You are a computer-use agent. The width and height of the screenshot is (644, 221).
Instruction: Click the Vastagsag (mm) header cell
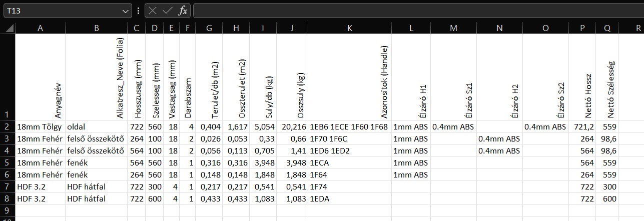[172, 76]
